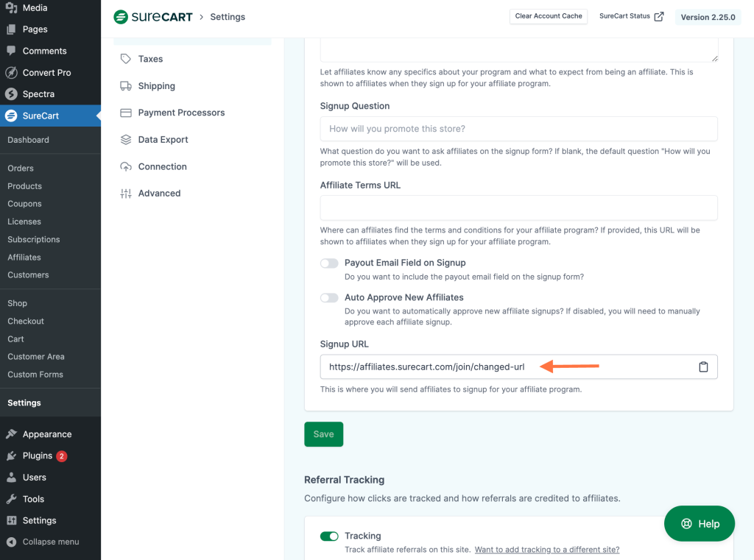754x560 pixels.
Task: Expand the Appearance sidebar menu
Action: pyautogui.click(x=46, y=434)
